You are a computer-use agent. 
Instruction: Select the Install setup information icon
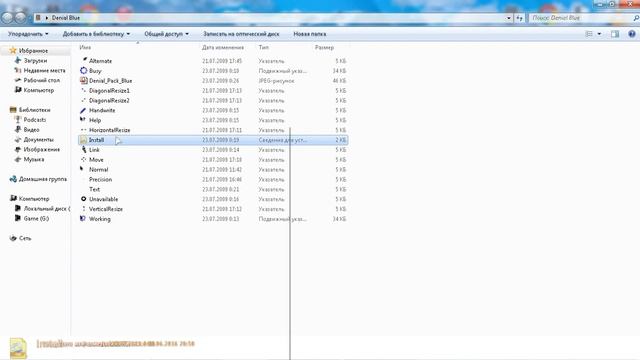point(83,140)
